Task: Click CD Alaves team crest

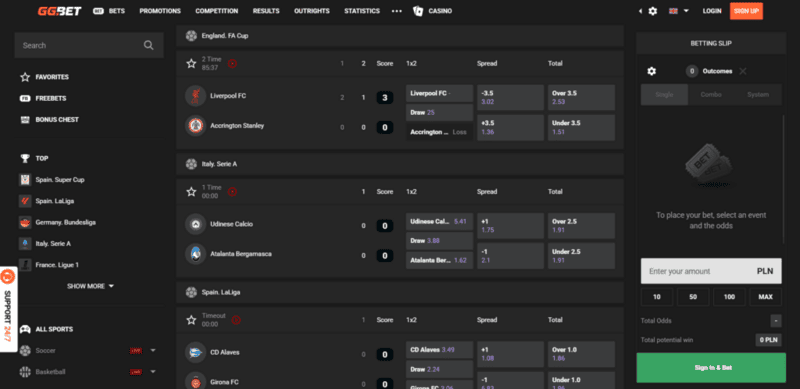Action: (x=195, y=352)
